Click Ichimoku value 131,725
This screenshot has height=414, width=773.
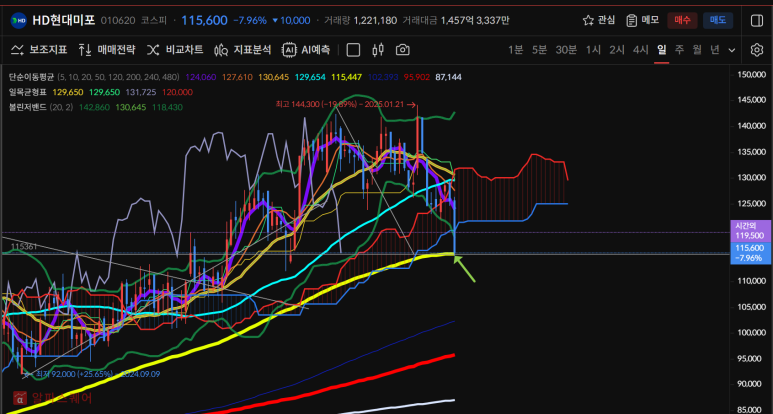(141, 92)
